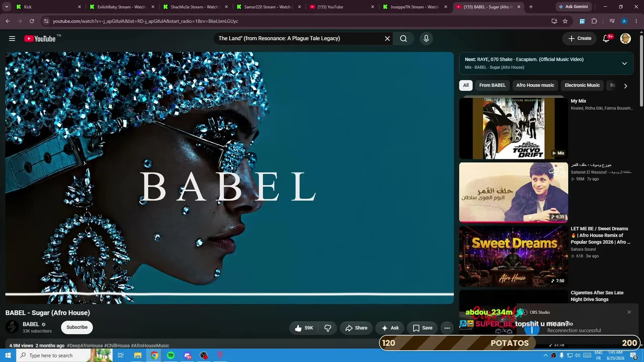Open the Sweet Dreams Afro House thumbnail
Screen dimensions: 644x362
513,256
